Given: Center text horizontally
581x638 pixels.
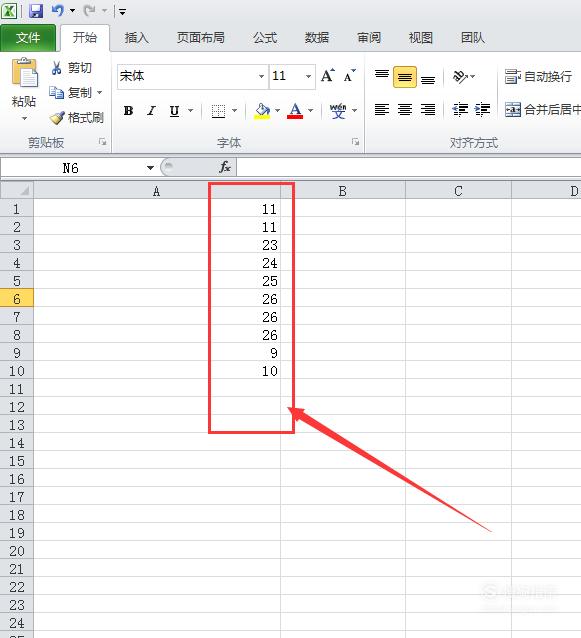Looking at the screenshot, I should (405, 109).
